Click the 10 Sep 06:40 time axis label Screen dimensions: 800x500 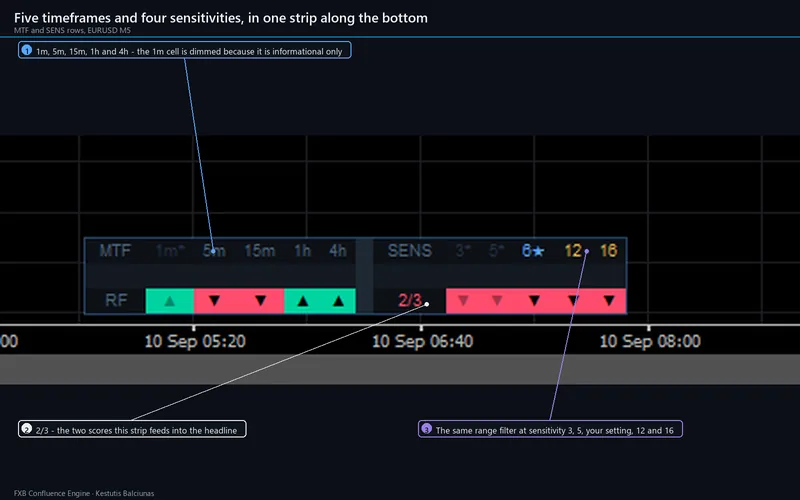tap(422, 341)
